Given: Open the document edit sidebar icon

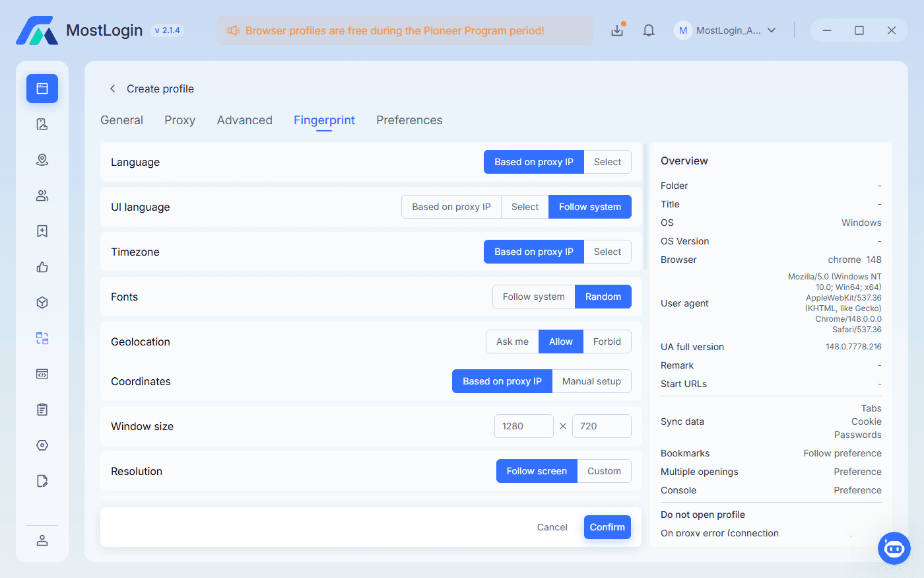Looking at the screenshot, I should pos(42,481).
